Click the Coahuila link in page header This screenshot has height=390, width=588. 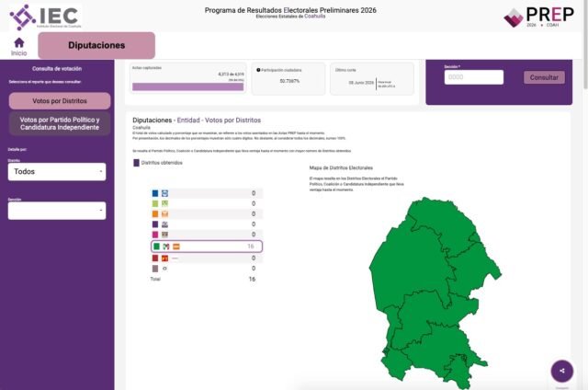314,17
